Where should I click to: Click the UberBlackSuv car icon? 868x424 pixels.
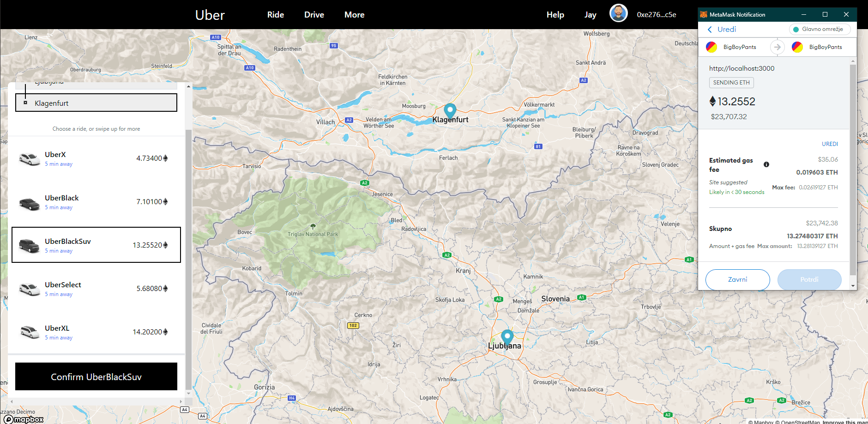[29, 246]
